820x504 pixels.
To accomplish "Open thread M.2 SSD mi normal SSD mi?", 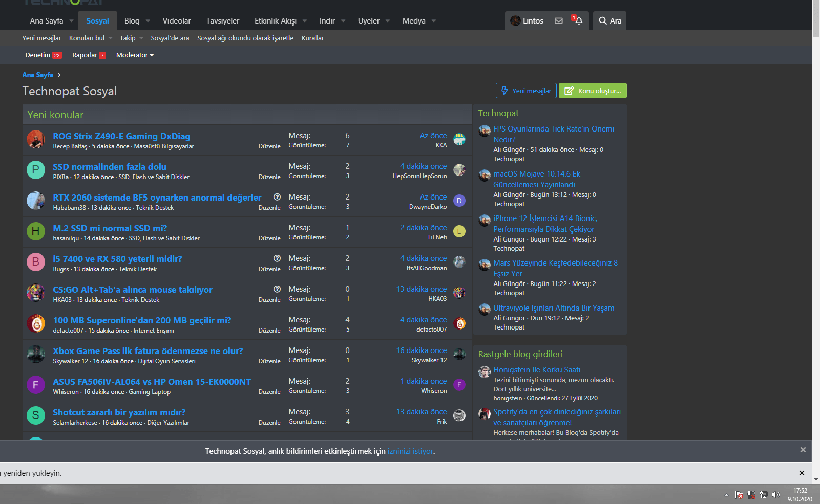I will tap(110, 228).
